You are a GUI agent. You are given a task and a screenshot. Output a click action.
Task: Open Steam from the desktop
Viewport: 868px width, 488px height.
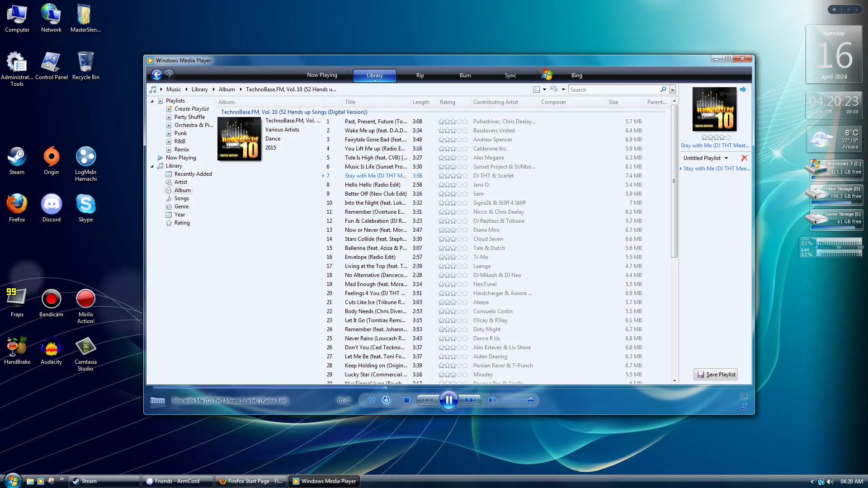point(17,160)
